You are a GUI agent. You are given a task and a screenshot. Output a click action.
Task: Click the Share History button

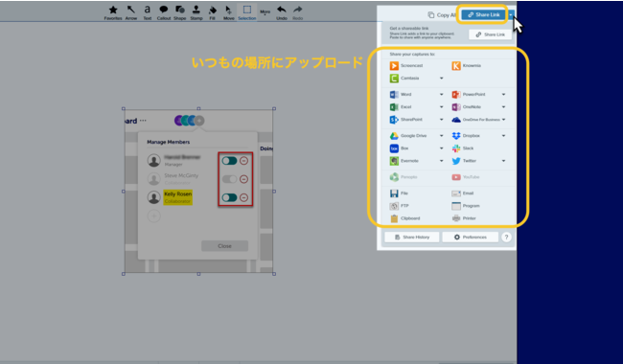point(412,237)
